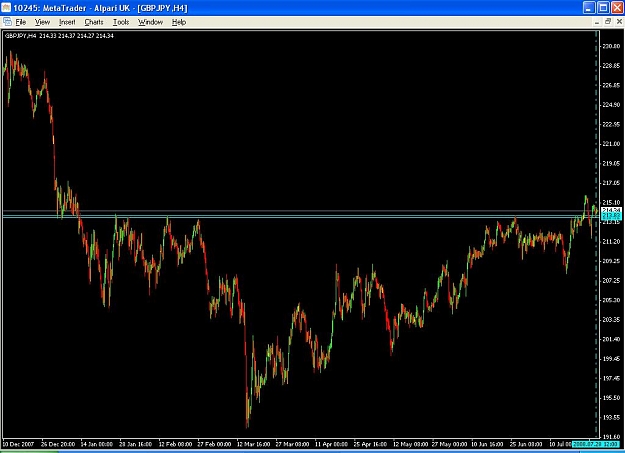Click the 10 Dec 2007 time label

pos(18,444)
